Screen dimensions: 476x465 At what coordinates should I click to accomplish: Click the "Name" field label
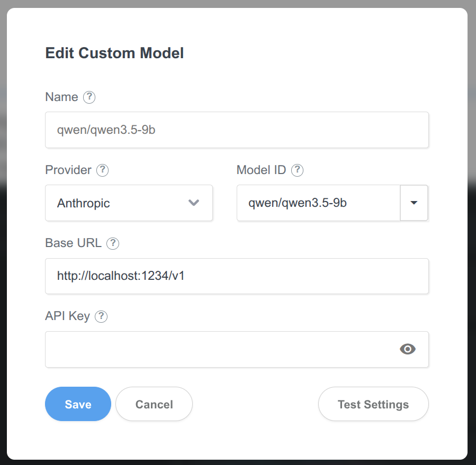(x=61, y=97)
